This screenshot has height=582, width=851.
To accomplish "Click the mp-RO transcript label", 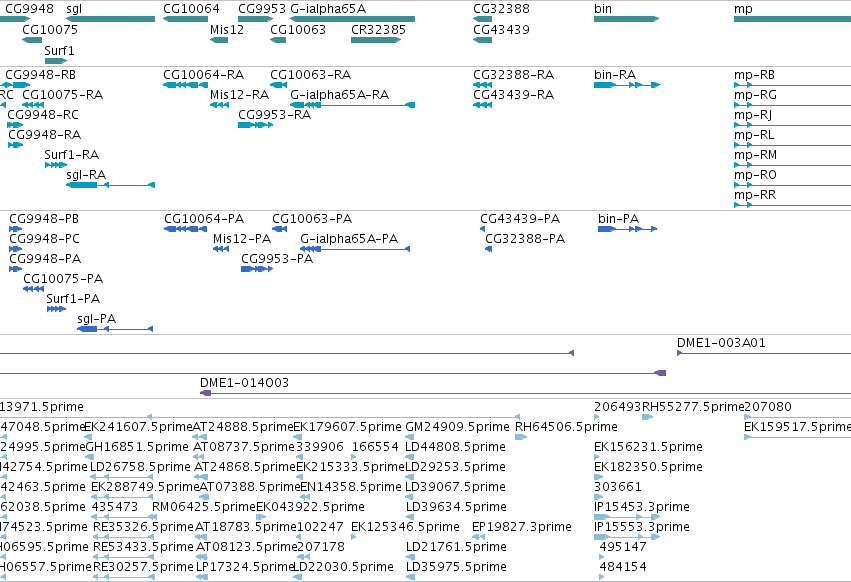I will tap(755, 175).
